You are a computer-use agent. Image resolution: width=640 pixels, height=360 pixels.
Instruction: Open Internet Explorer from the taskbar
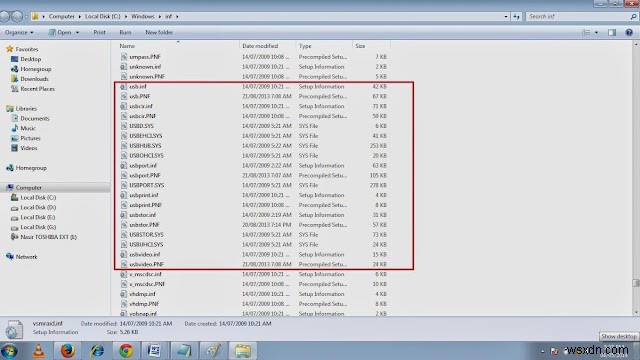coord(97,351)
